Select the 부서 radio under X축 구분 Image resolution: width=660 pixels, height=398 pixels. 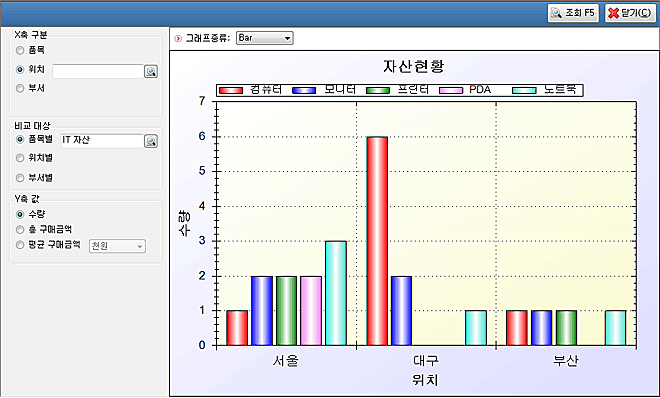tap(20, 88)
